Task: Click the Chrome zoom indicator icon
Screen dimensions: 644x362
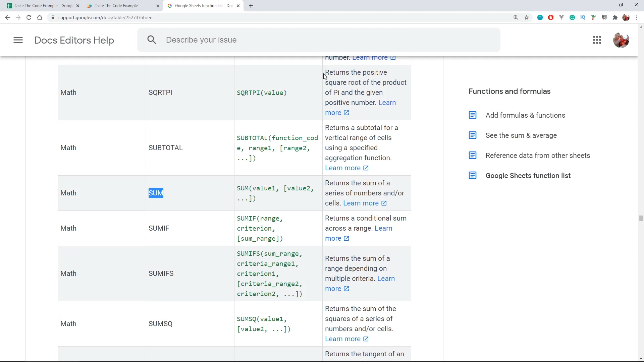Action: point(516,17)
